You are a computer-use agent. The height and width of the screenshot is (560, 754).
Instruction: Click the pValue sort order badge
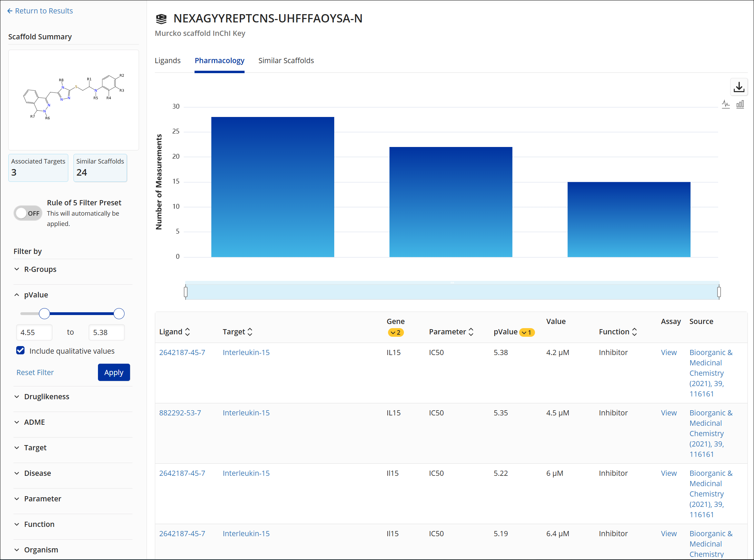coord(527,333)
